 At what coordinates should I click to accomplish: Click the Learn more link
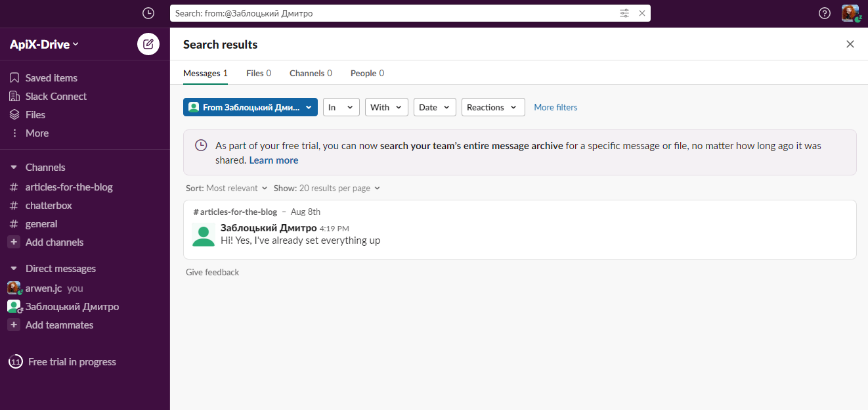click(x=274, y=160)
